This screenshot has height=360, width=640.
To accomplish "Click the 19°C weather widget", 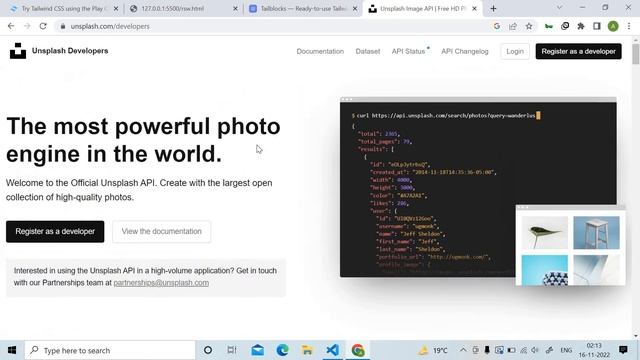I will (434, 350).
